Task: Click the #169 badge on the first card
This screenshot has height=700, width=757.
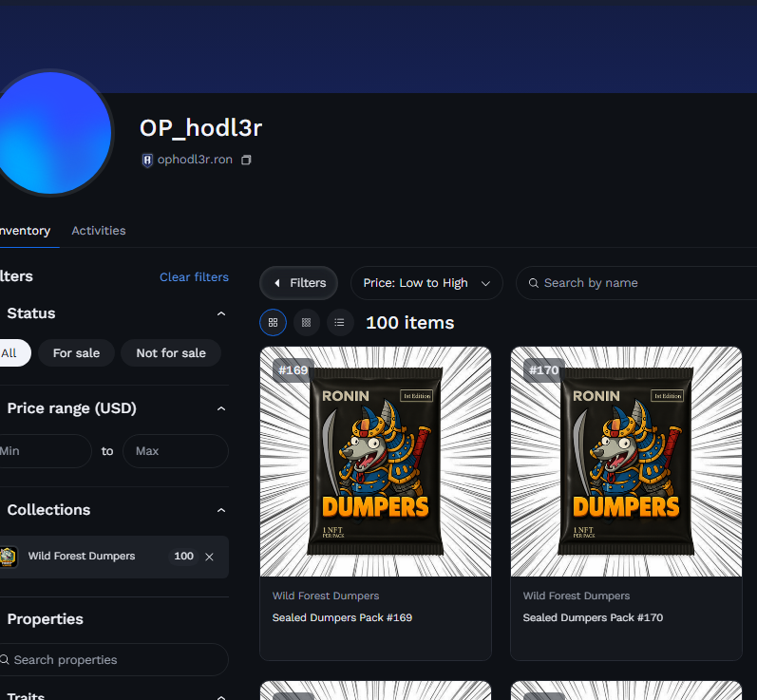Action: pos(293,370)
